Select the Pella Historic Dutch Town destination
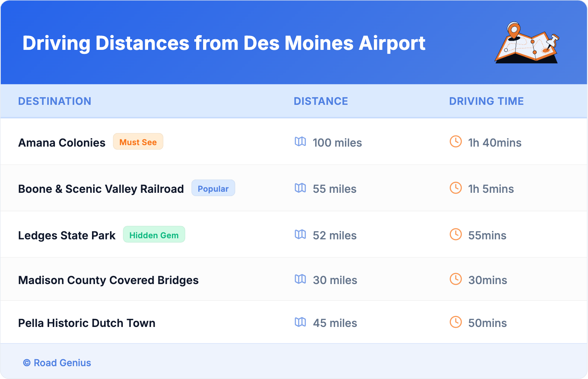The image size is (588, 379). coord(87,323)
